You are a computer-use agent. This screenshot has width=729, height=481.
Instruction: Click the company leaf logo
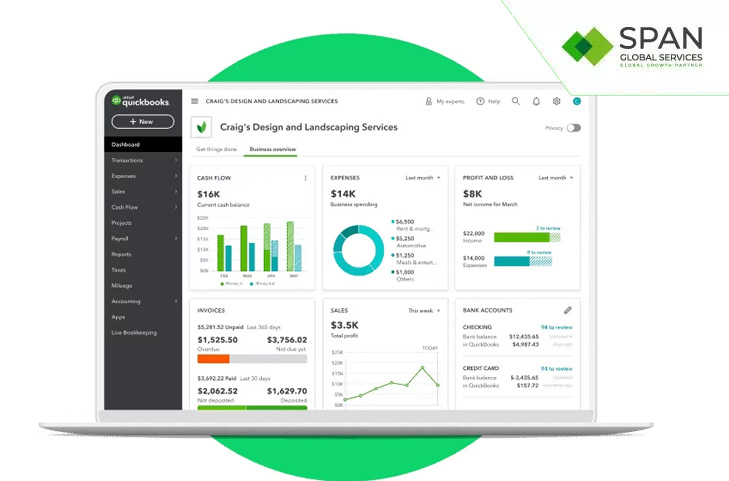(201, 127)
